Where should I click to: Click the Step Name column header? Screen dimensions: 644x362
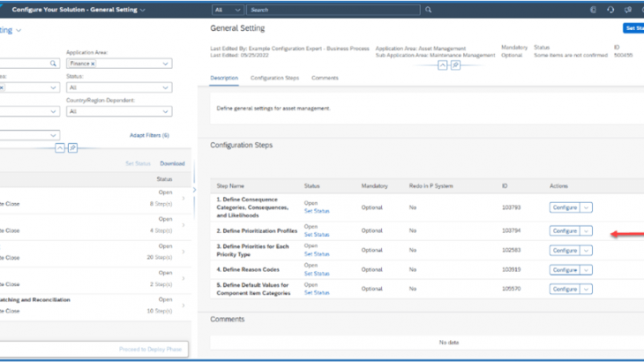[230, 186]
